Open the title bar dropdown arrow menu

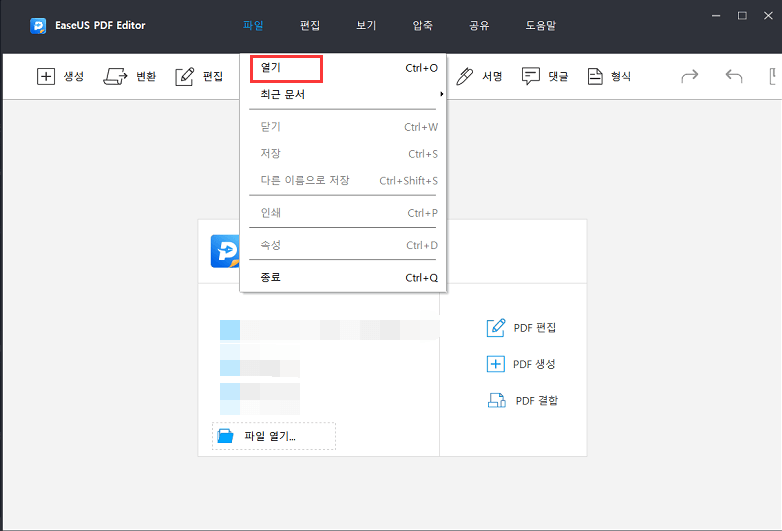pos(716,16)
